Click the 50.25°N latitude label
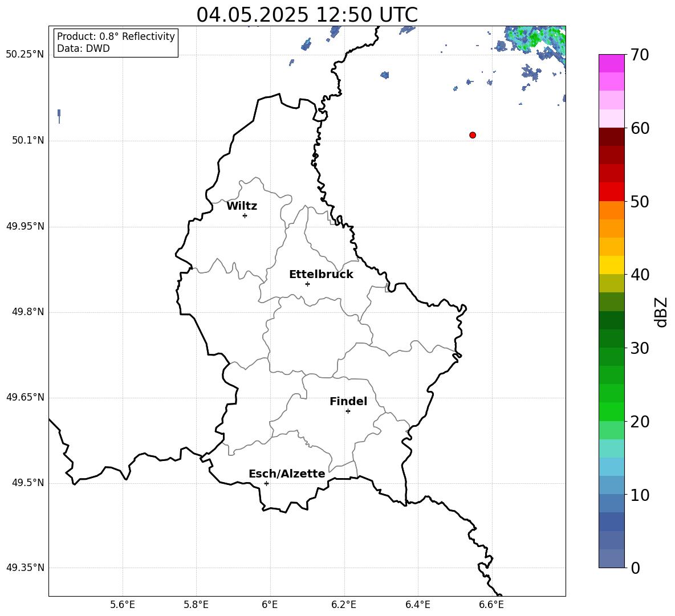The height and width of the screenshot is (616, 675). (x=25, y=55)
